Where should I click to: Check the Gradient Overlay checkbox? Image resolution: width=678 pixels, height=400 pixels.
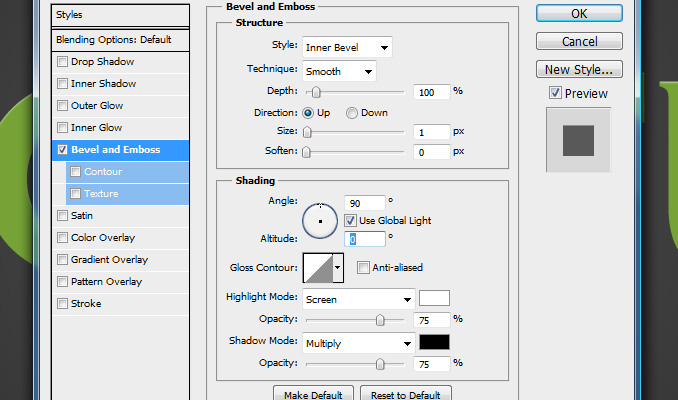tap(62, 259)
